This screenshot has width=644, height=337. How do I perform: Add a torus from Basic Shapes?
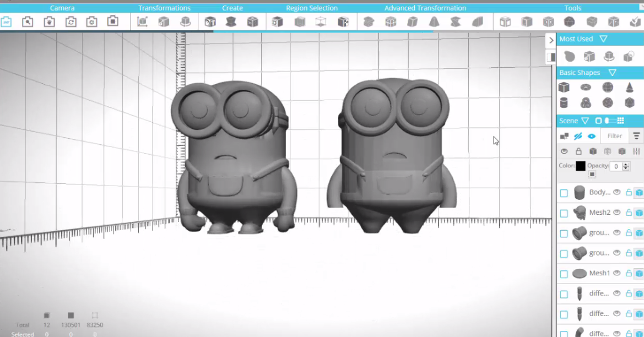[x=586, y=87]
